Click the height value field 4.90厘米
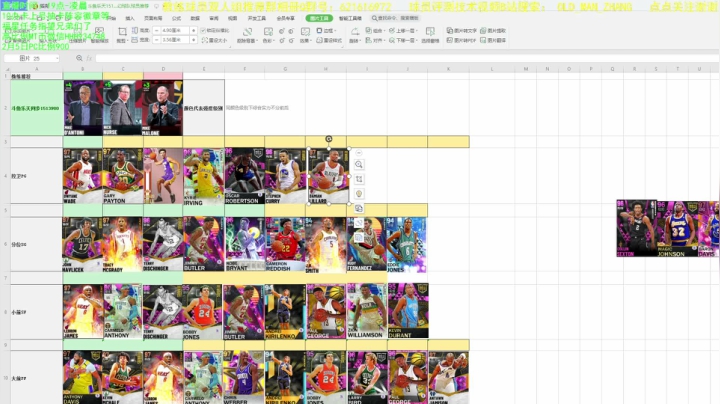 [175, 30]
